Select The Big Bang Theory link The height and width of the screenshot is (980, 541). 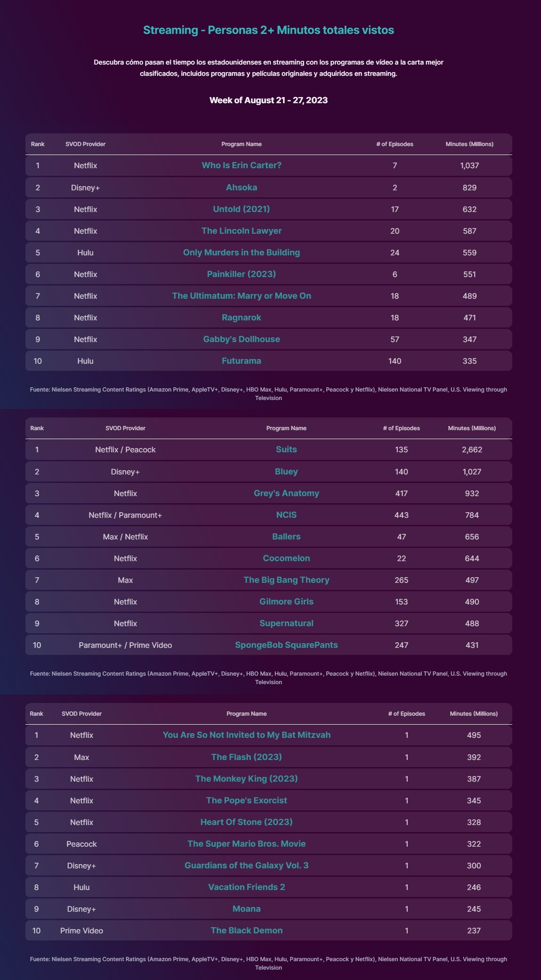286,580
